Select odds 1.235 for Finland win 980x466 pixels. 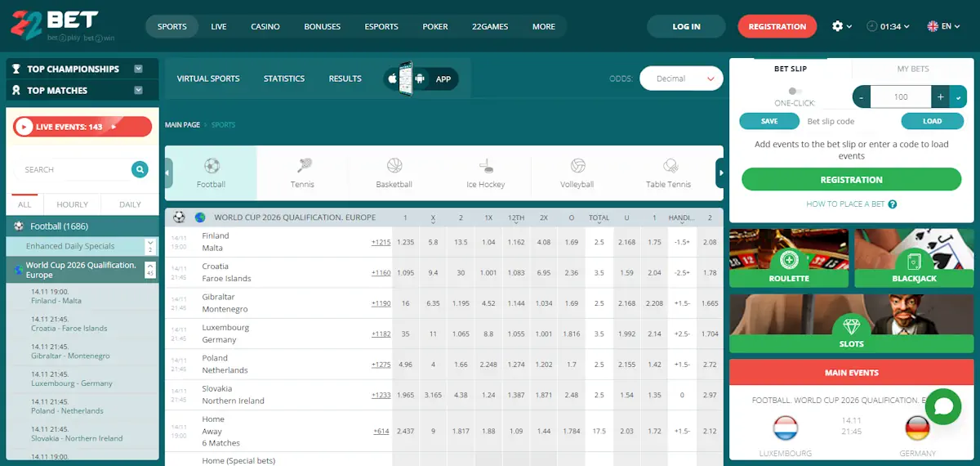pyautogui.click(x=406, y=242)
